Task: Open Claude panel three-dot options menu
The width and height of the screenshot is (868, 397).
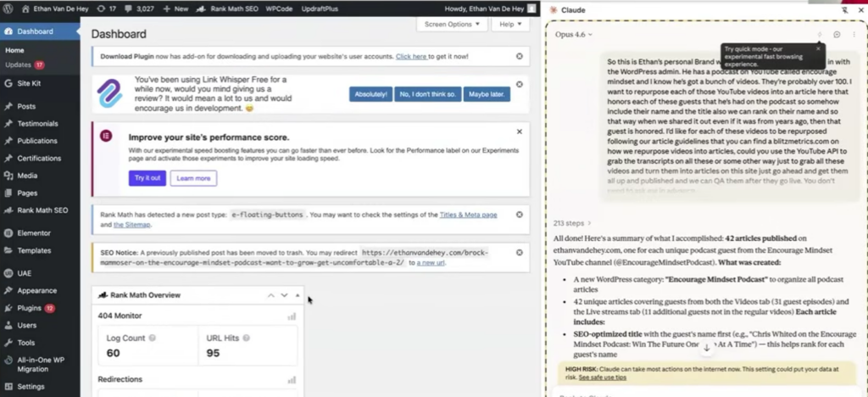Action: (x=854, y=35)
